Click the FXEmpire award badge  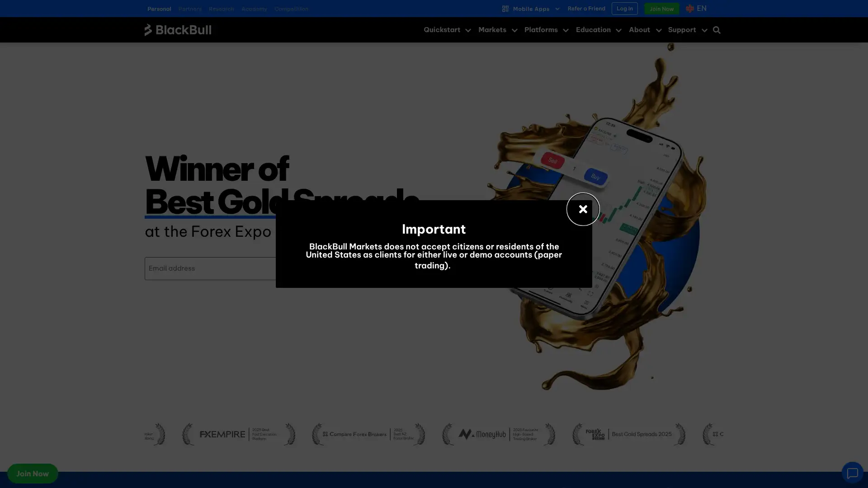pos(239,434)
